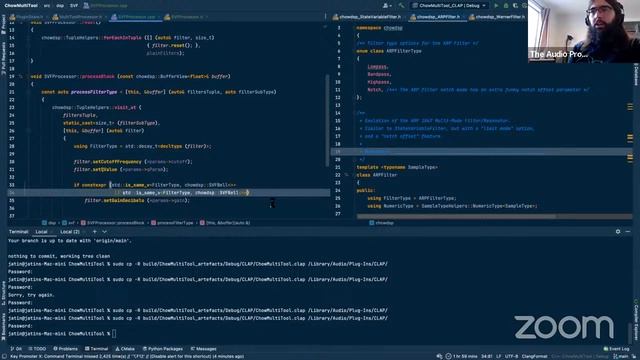Click the vertical scrollbar of the left editor
Screen dimensions: 640x360
327,120
